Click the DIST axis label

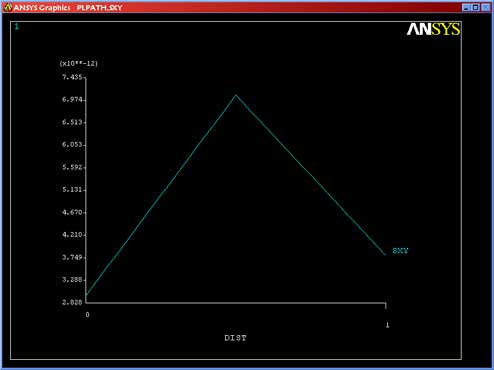235,338
